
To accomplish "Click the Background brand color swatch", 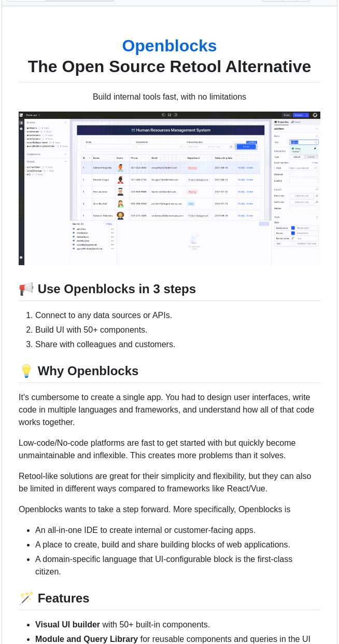I will pyautogui.click(x=293, y=228).
